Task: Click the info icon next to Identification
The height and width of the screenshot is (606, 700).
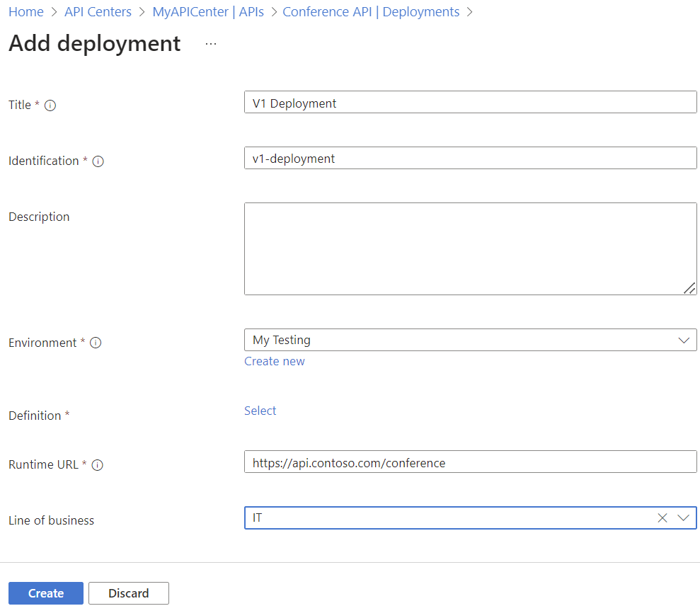Action: (98, 161)
